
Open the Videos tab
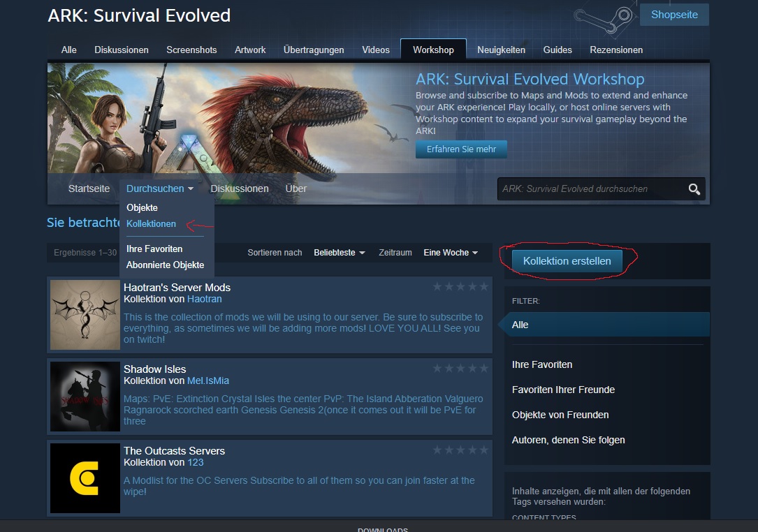click(376, 50)
